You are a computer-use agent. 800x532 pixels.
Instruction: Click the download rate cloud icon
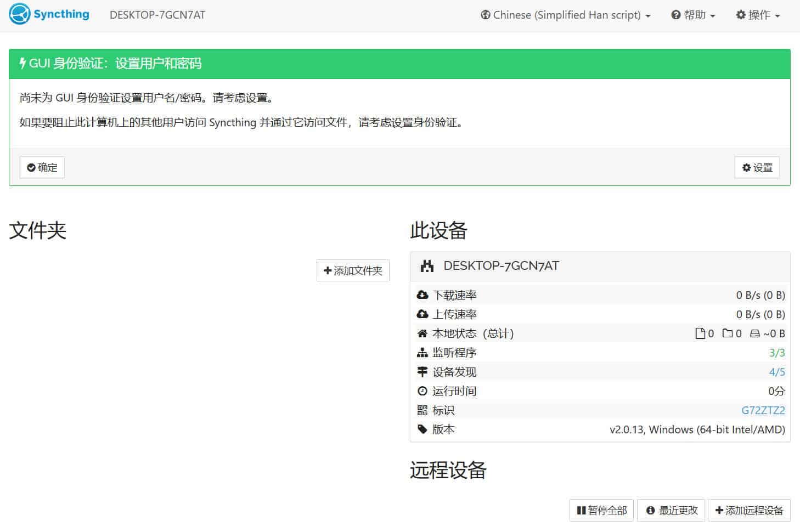[422, 295]
